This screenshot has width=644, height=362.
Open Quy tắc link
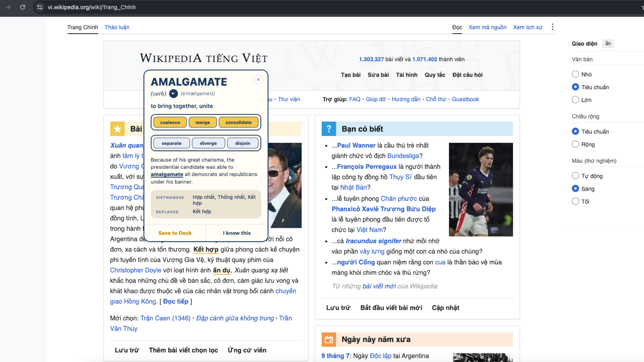[435, 75]
